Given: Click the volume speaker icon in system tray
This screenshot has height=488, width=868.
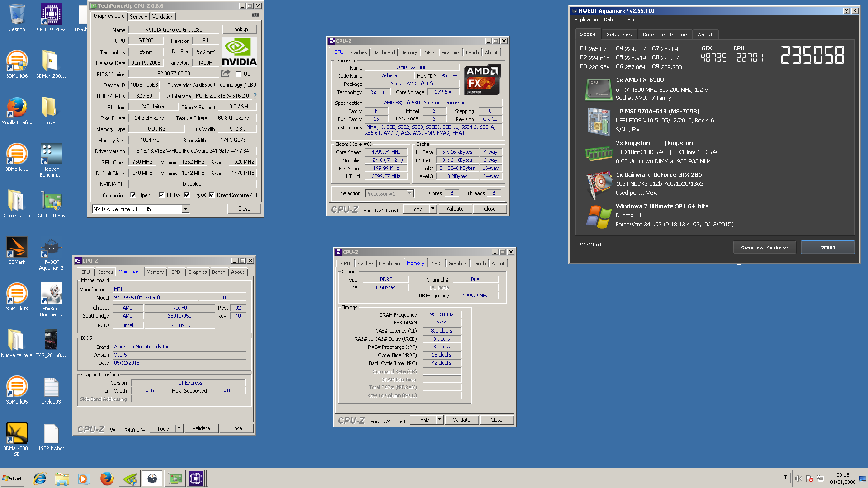Looking at the screenshot, I should click(798, 479).
